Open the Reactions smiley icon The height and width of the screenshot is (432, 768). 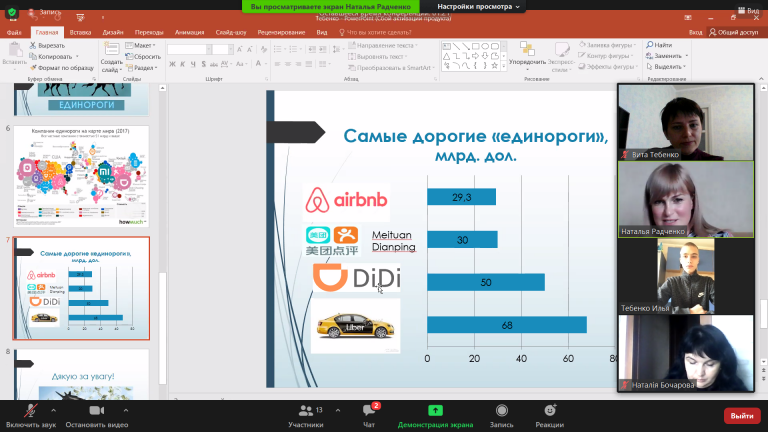pyautogui.click(x=550, y=410)
